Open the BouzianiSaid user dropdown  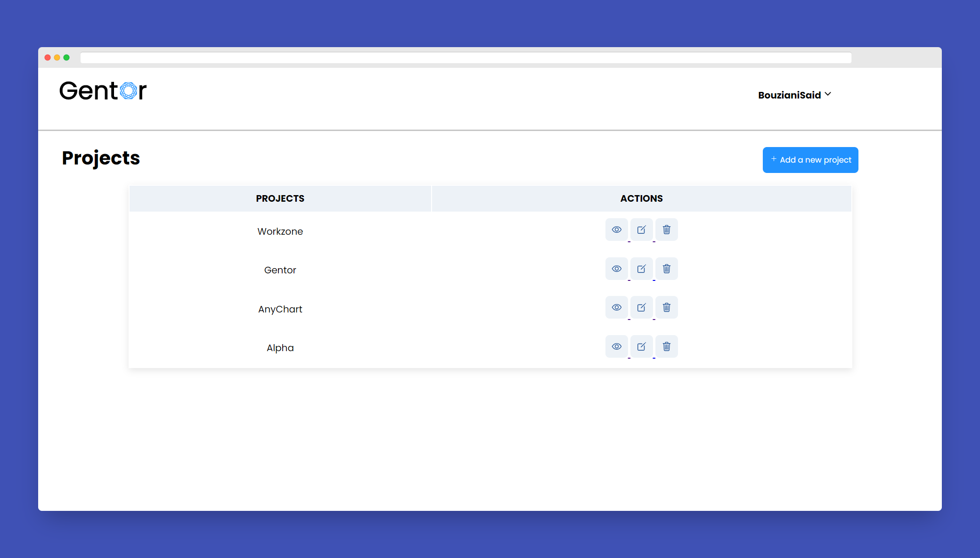794,95
